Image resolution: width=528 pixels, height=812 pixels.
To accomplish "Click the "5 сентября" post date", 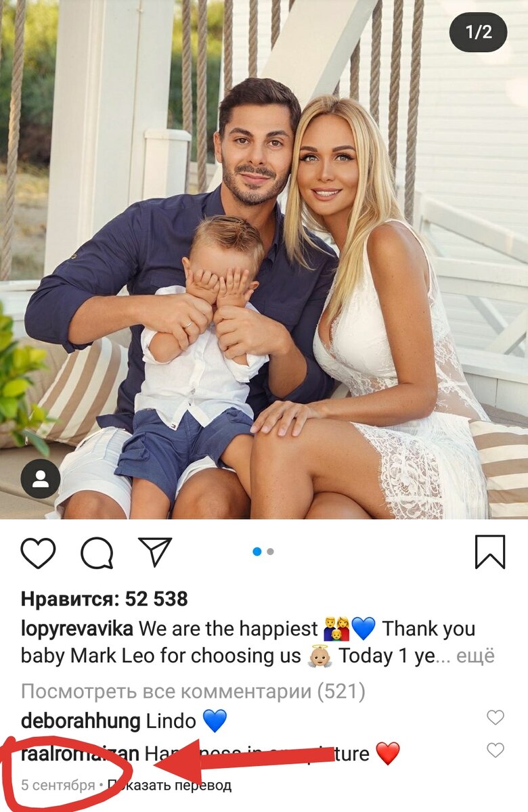I will pyautogui.click(x=58, y=786).
